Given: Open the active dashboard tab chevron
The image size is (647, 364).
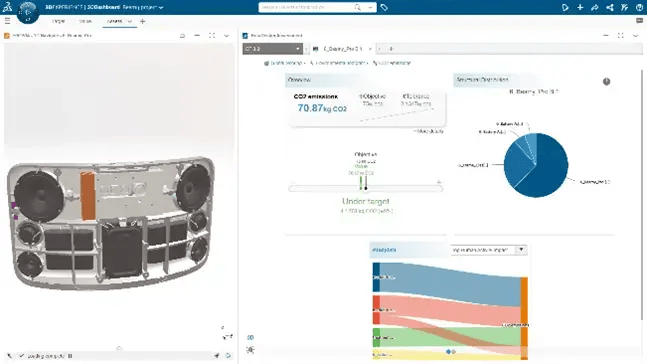Looking at the screenshot, I should click(130, 21).
